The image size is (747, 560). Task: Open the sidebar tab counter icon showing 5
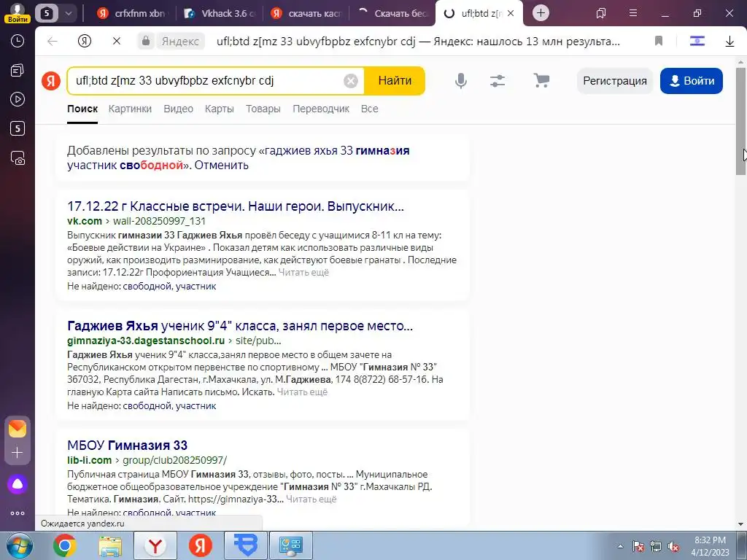(18, 128)
